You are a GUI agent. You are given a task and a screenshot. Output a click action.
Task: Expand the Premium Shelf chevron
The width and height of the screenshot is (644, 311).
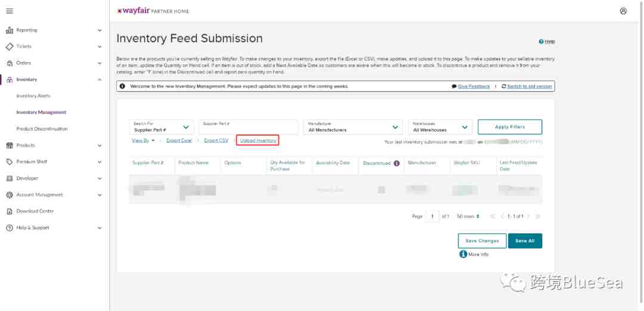[x=100, y=162]
